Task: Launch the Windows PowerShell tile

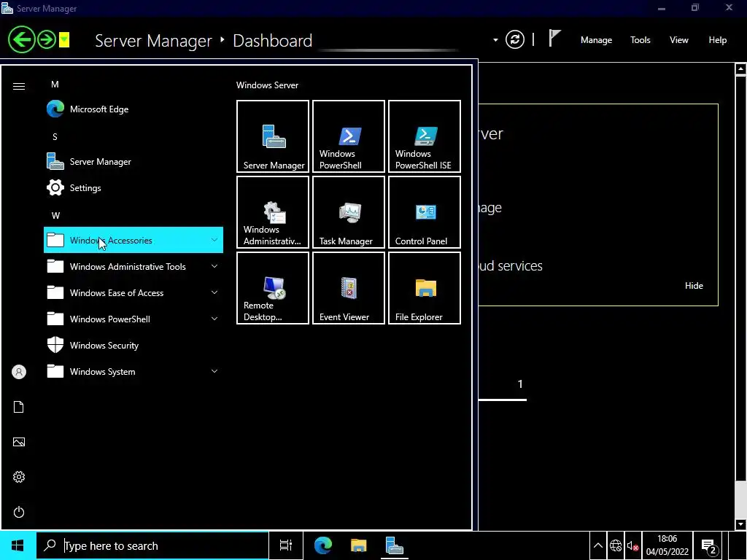Action: pos(348,136)
